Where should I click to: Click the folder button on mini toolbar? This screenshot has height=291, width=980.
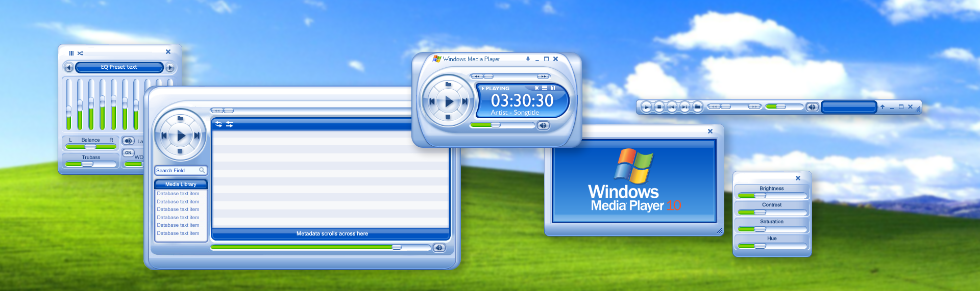698,107
